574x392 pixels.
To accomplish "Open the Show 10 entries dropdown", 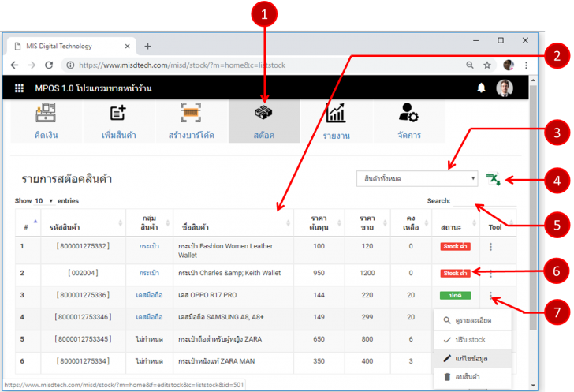I will (44, 201).
